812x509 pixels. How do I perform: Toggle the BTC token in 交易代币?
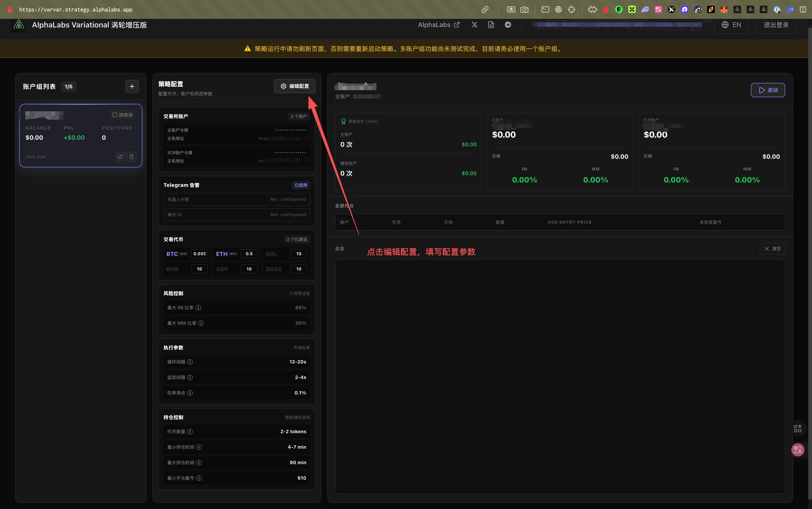[x=172, y=254]
